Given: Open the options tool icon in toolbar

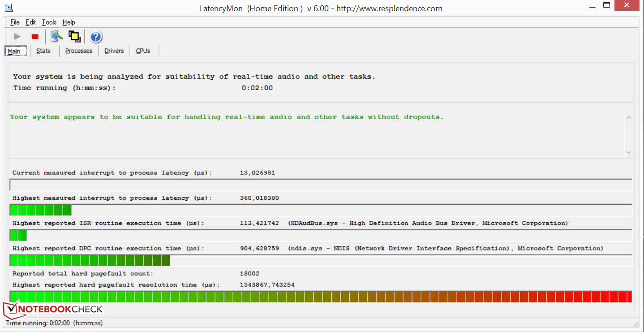Looking at the screenshot, I should pos(56,36).
